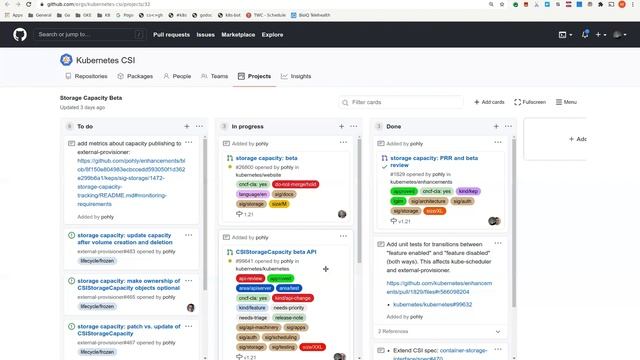Enter Fullscreen project view

click(x=530, y=102)
